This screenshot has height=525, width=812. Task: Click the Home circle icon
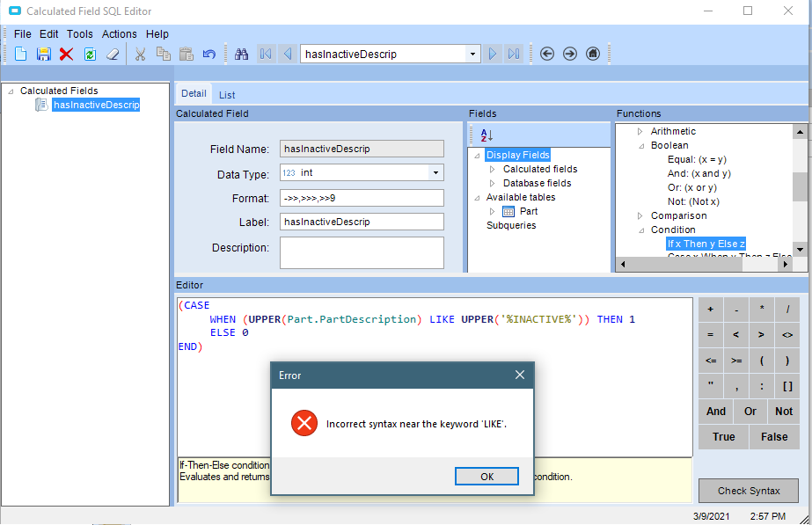[x=593, y=54]
